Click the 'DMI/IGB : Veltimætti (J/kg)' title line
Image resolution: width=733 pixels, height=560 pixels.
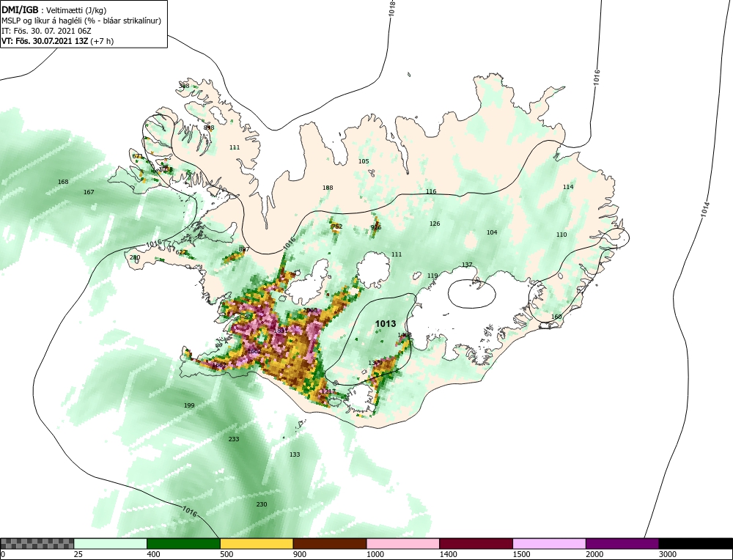[x=54, y=10]
